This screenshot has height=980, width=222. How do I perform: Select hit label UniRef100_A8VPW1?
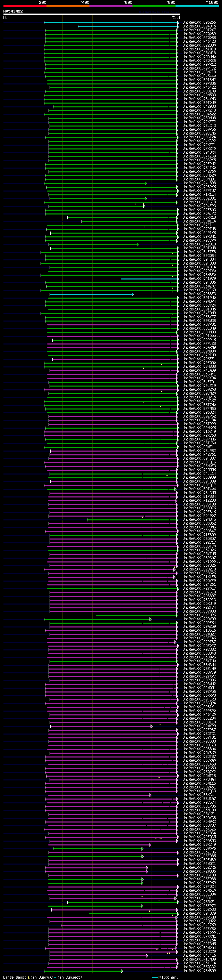coord(199,324)
